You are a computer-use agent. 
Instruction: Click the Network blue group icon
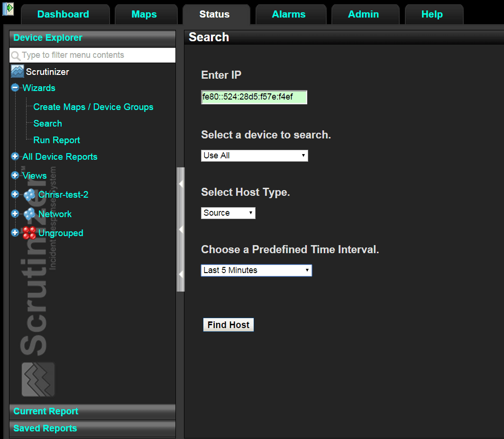29,214
